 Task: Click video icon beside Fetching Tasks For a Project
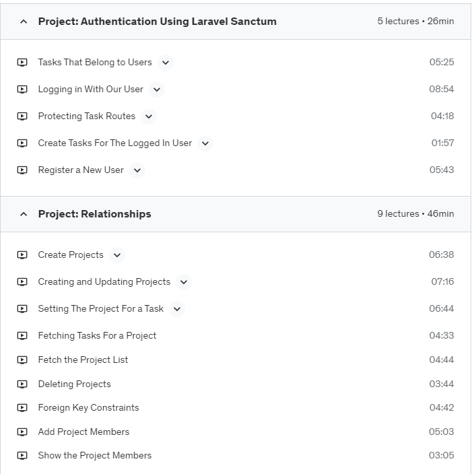click(22, 336)
